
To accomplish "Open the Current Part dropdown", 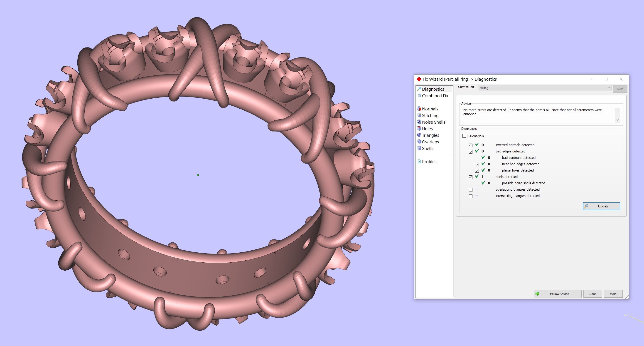I will (x=609, y=88).
